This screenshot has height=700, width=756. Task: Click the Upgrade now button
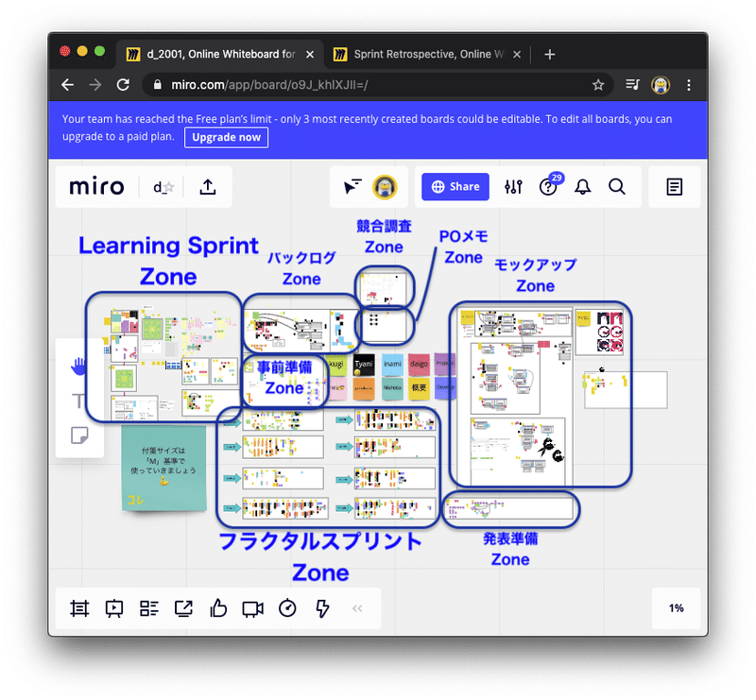click(x=226, y=137)
